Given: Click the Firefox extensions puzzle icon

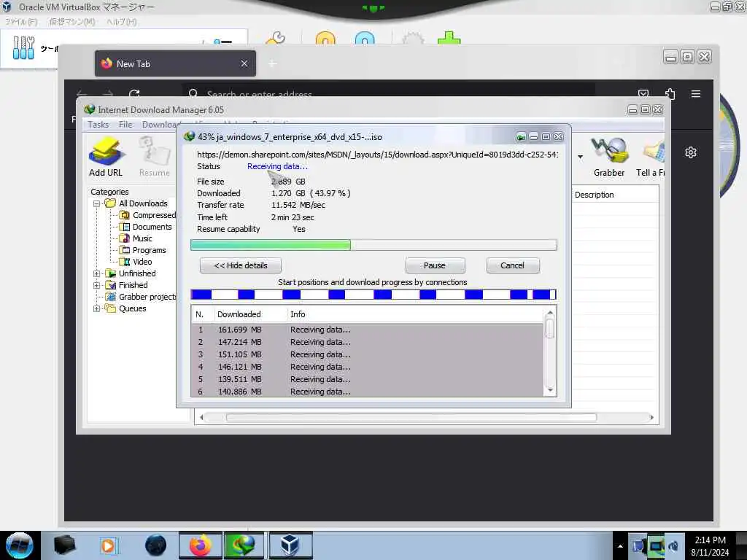Looking at the screenshot, I should point(670,94).
